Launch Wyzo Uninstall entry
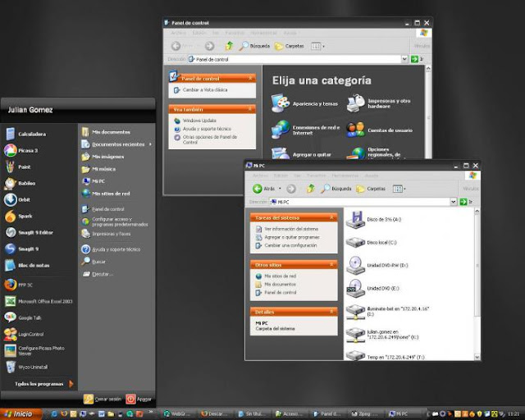The height and width of the screenshot is (420, 525). (26, 367)
